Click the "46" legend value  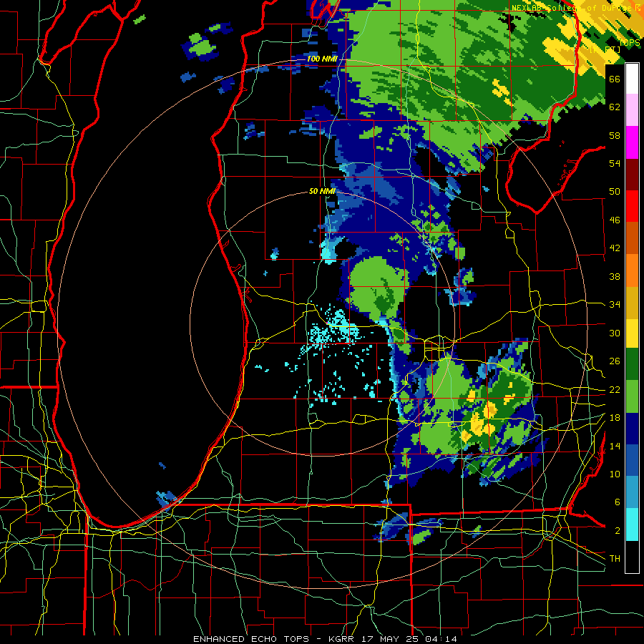tap(615, 220)
